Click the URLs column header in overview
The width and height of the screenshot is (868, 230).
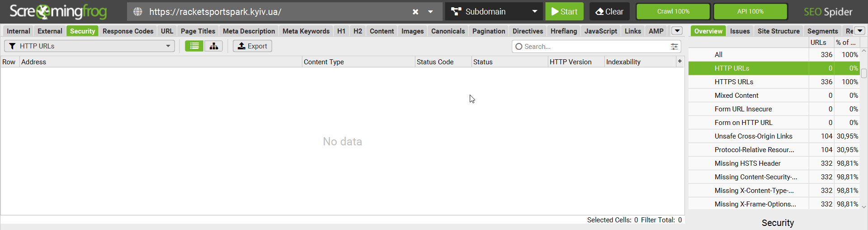coord(821,42)
